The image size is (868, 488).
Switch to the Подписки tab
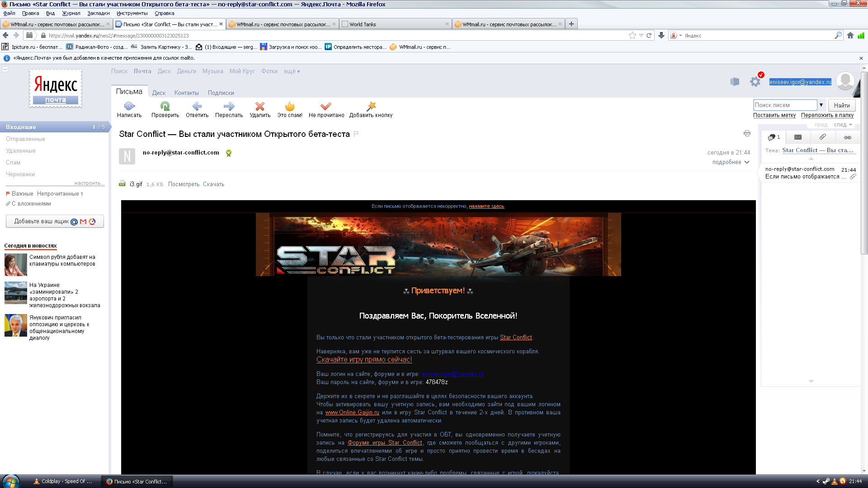[221, 93]
